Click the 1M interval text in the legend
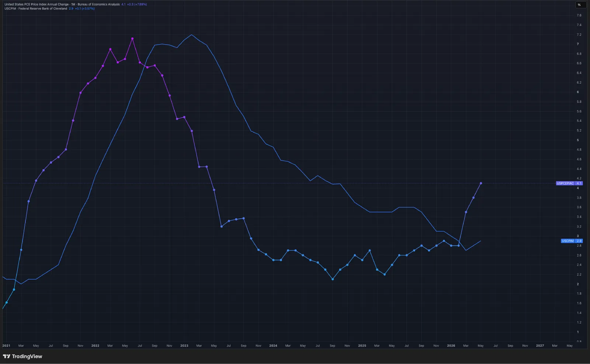Image resolution: width=590 pixels, height=364 pixels. click(x=73, y=4)
